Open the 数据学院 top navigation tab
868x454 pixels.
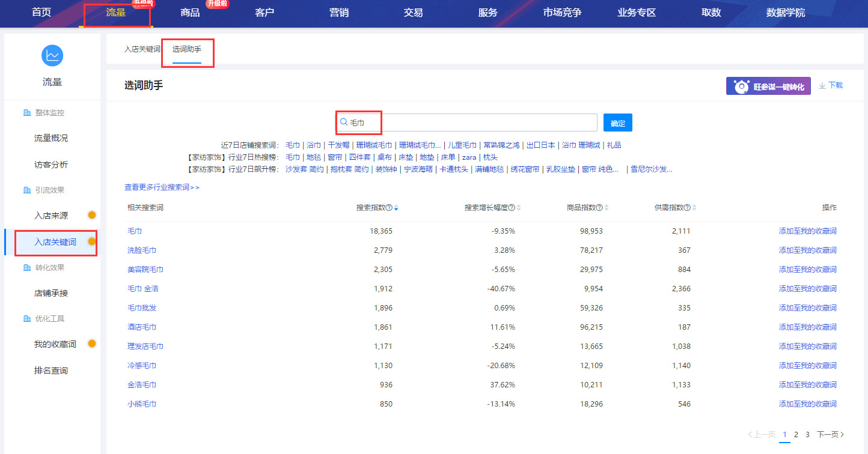(x=786, y=13)
